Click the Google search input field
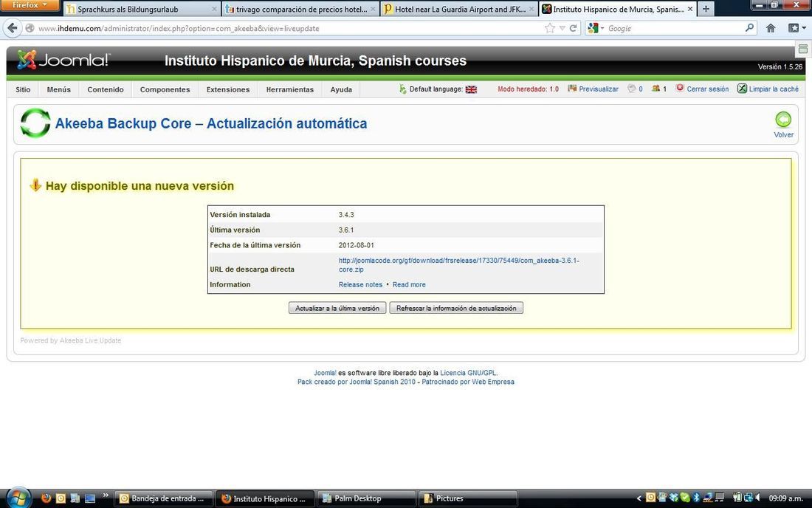The height and width of the screenshot is (508, 812). (x=675, y=29)
